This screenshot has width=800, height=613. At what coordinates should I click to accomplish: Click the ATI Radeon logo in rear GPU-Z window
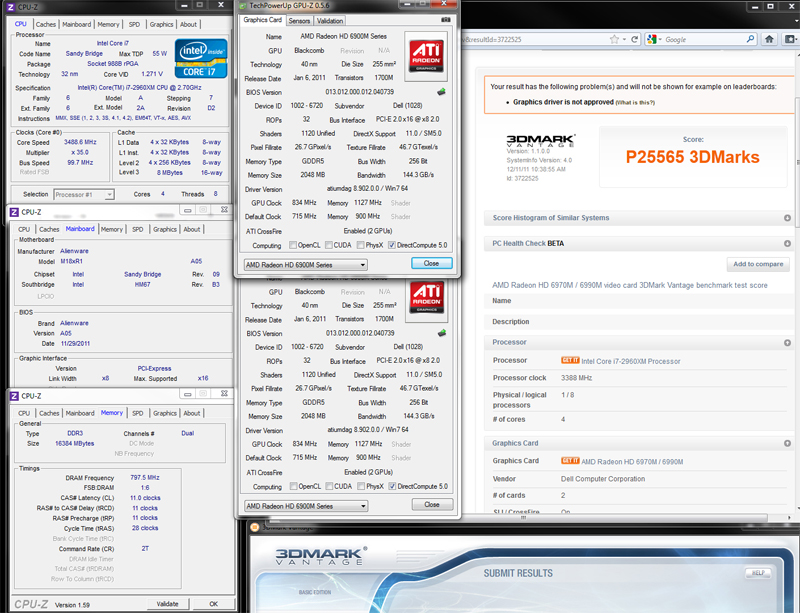427,298
